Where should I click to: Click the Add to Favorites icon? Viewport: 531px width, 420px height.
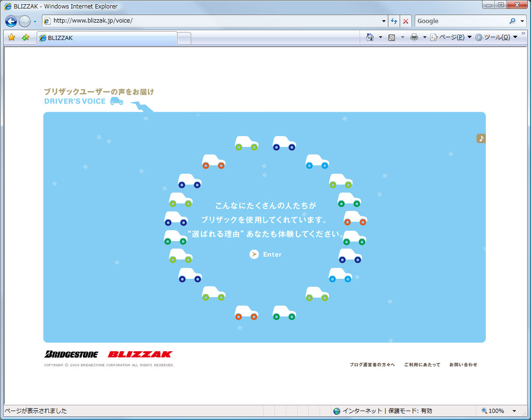26,38
